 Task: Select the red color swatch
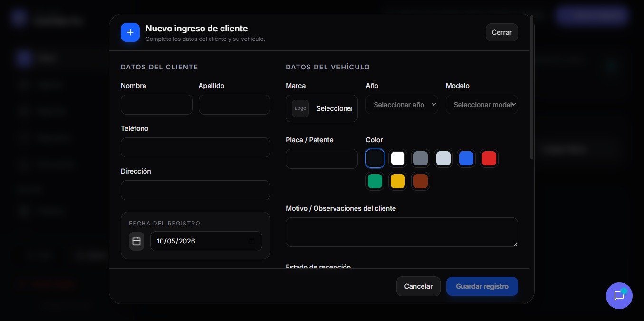tap(489, 158)
